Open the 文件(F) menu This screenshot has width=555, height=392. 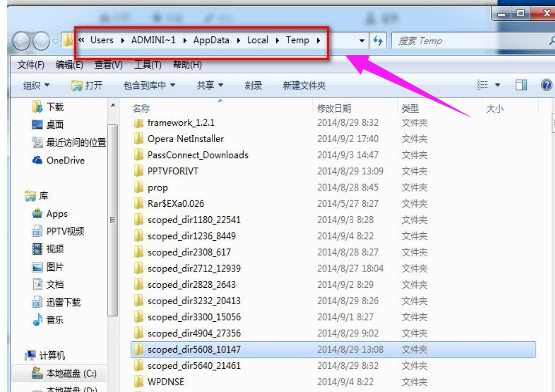tap(31, 65)
